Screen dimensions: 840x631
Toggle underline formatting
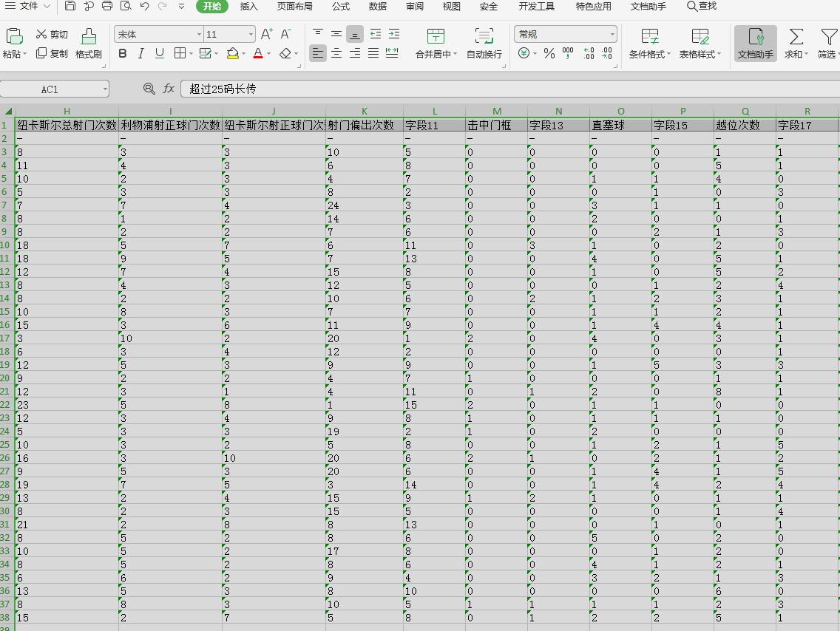pos(160,53)
